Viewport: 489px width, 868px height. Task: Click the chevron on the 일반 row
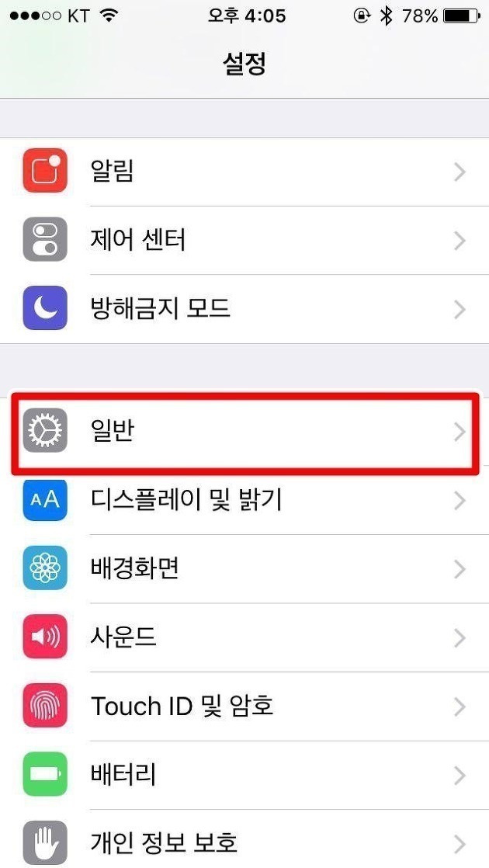click(460, 432)
